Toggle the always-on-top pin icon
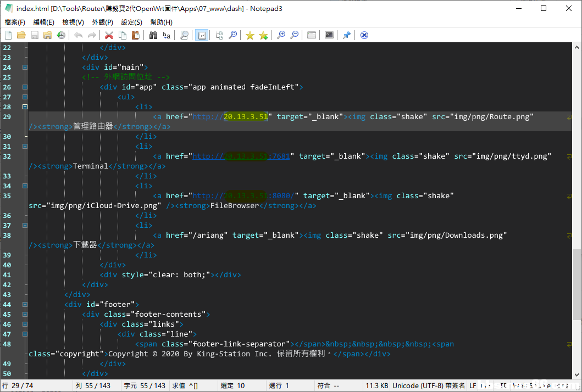The width and height of the screenshot is (582, 392). (x=346, y=35)
